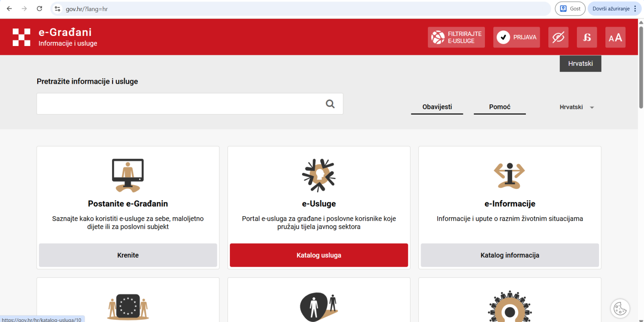The image size is (644, 322).
Task: Click the gov.hr address bar URL
Action: point(87,9)
